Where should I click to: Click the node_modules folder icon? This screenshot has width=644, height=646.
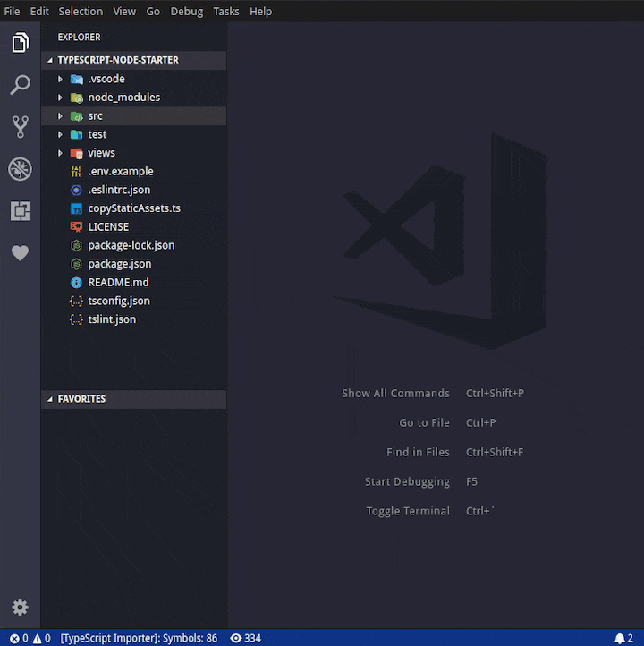77,98
